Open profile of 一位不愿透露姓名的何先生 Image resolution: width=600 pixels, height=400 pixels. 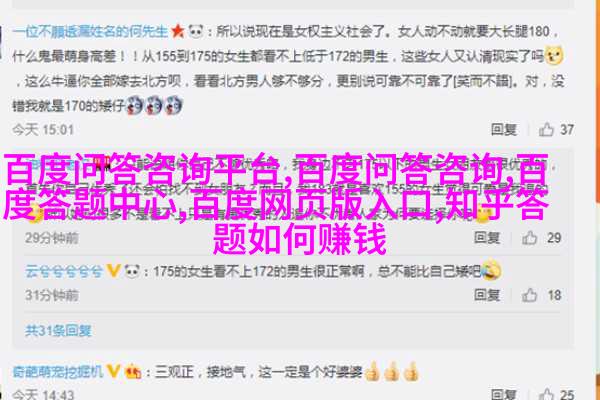pyautogui.click(x=90, y=31)
